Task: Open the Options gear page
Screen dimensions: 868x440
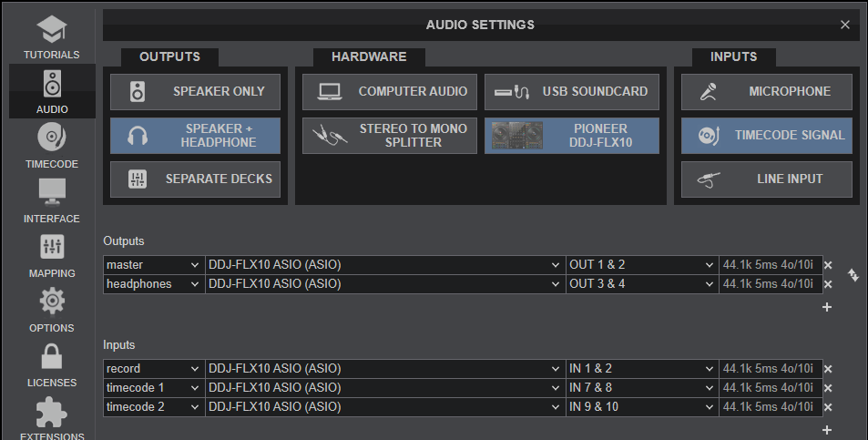Action: [x=52, y=310]
